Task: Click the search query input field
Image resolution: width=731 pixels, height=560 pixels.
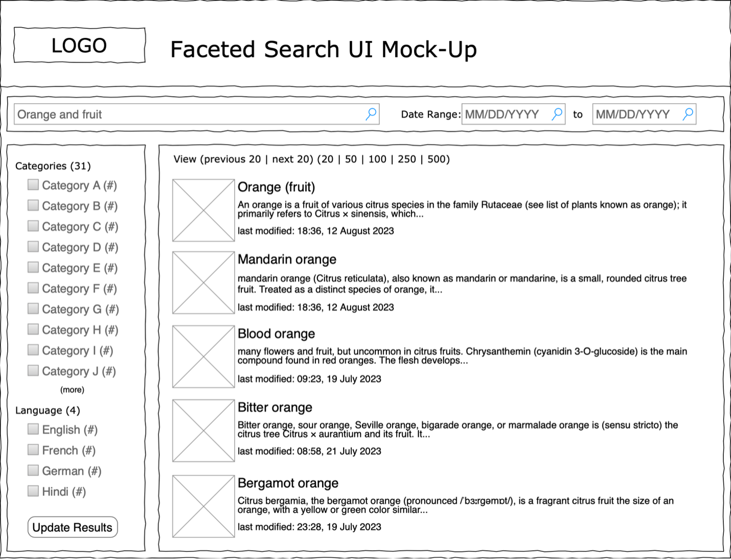Action: tap(194, 114)
